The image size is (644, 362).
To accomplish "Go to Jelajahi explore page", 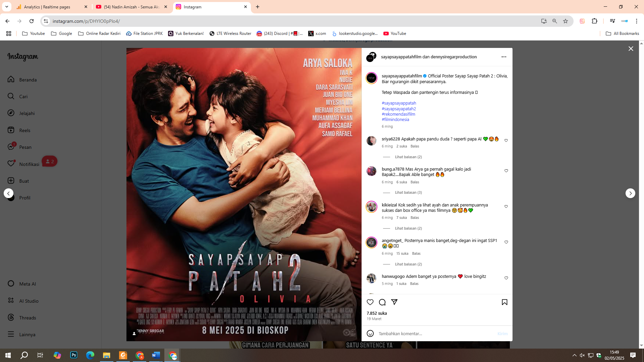I will (x=21, y=113).
